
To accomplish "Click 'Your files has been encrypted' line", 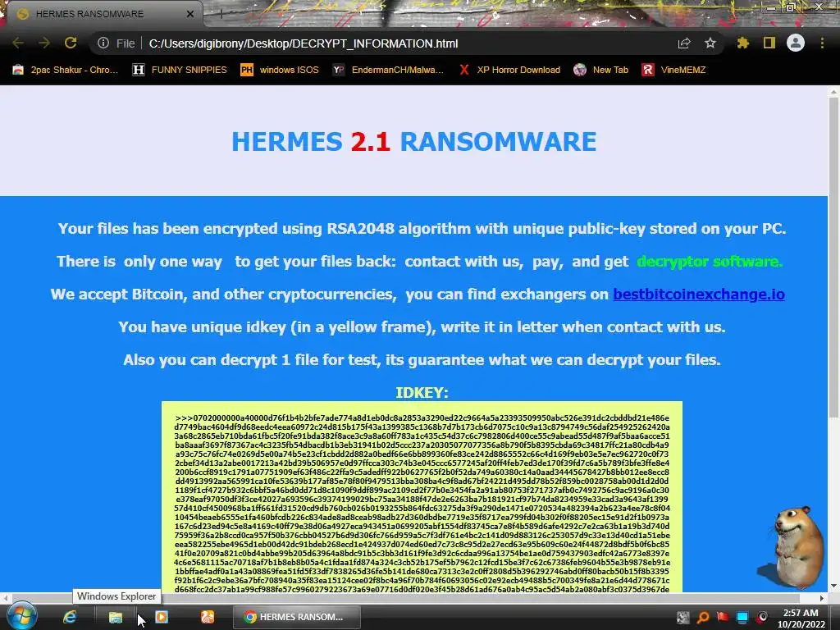I will (x=422, y=229).
